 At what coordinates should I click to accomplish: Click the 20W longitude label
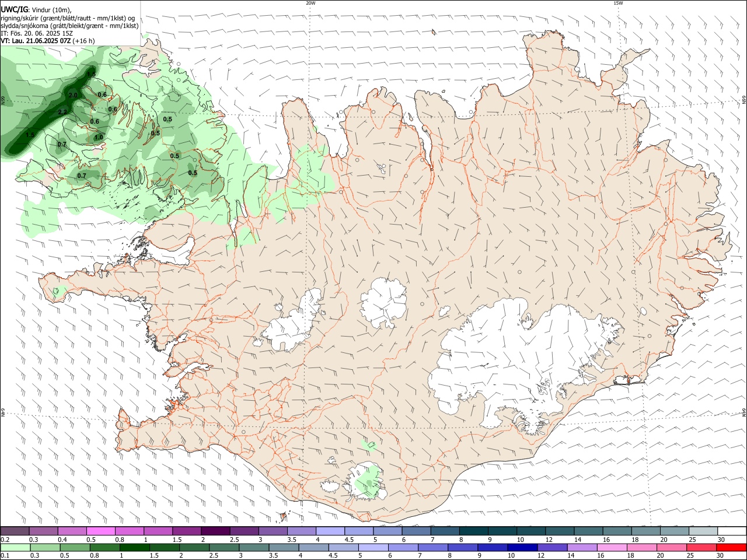[x=310, y=3]
